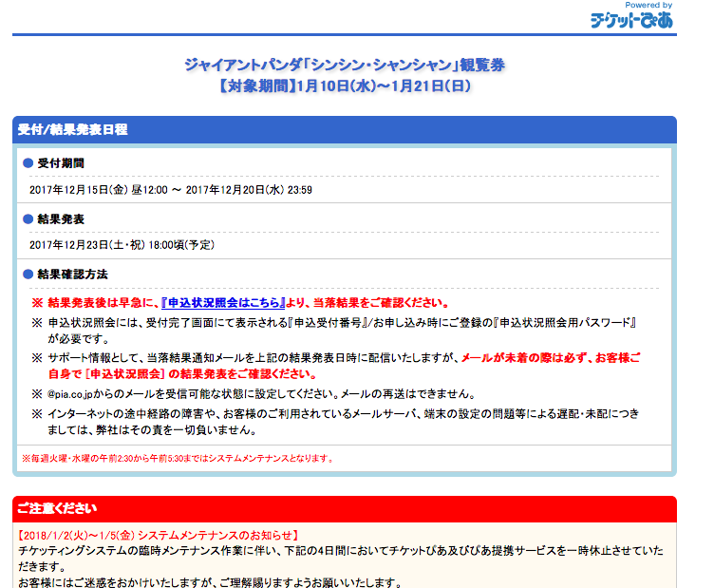Click the インターネットの途中経路の障害 disclaimer note
This screenshot has width=714, height=588.
click(x=344, y=422)
